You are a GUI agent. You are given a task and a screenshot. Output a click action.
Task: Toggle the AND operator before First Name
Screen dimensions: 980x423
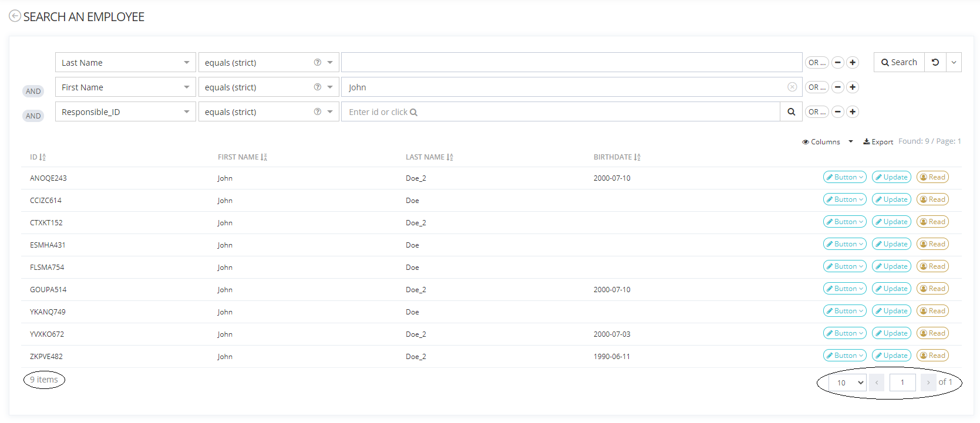(33, 92)
